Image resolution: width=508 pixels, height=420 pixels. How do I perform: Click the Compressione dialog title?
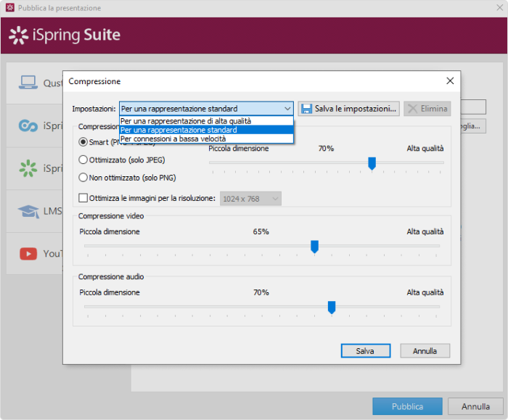(94, 81)
